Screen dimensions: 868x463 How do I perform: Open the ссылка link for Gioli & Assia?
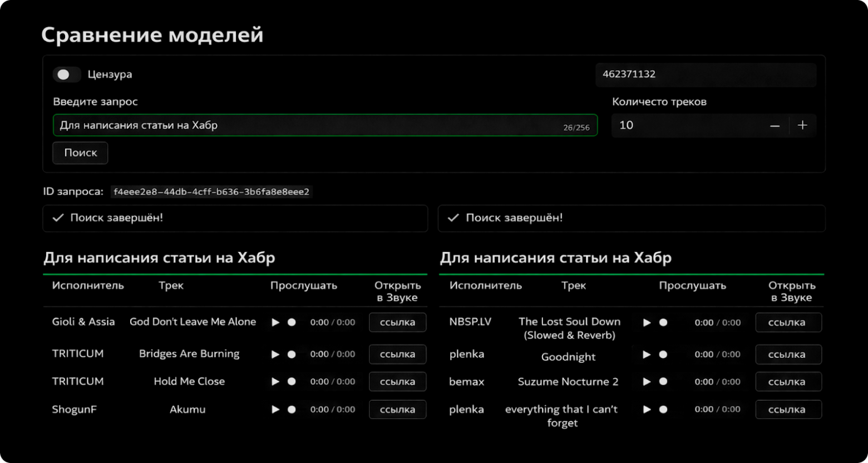398,322
